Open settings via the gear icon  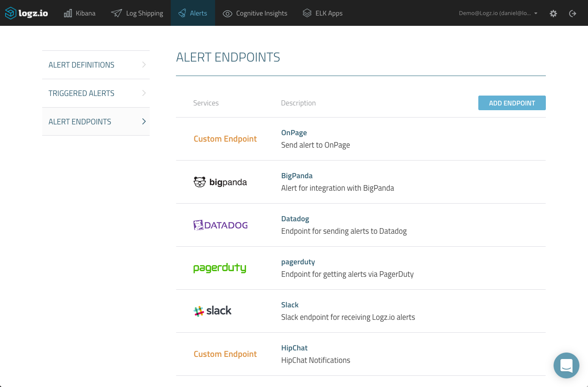pos(553,13)
